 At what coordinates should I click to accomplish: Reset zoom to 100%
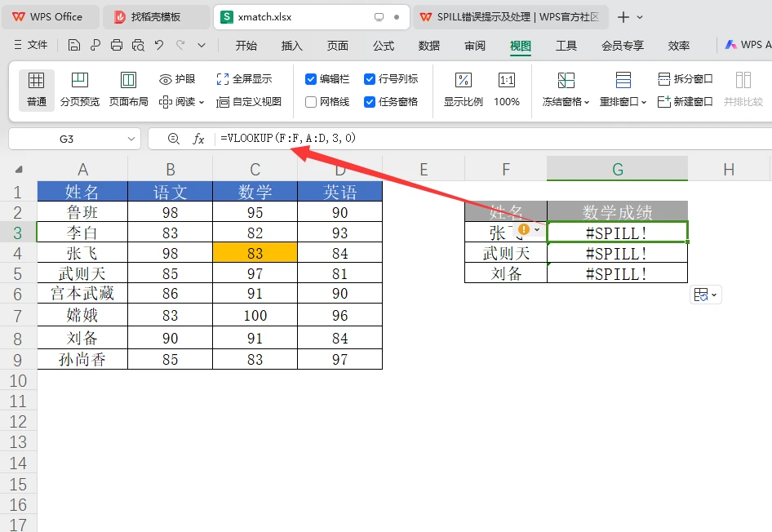(507, 89)
